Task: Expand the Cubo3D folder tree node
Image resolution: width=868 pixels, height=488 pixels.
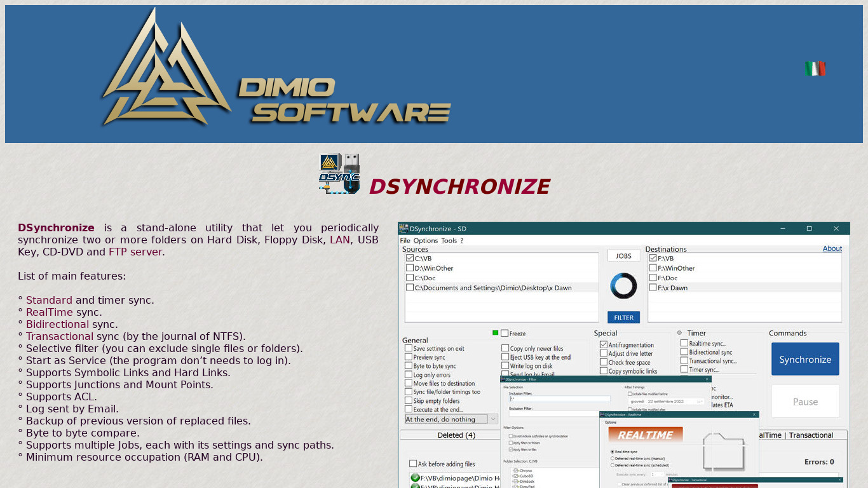Action: coord(513,476)
